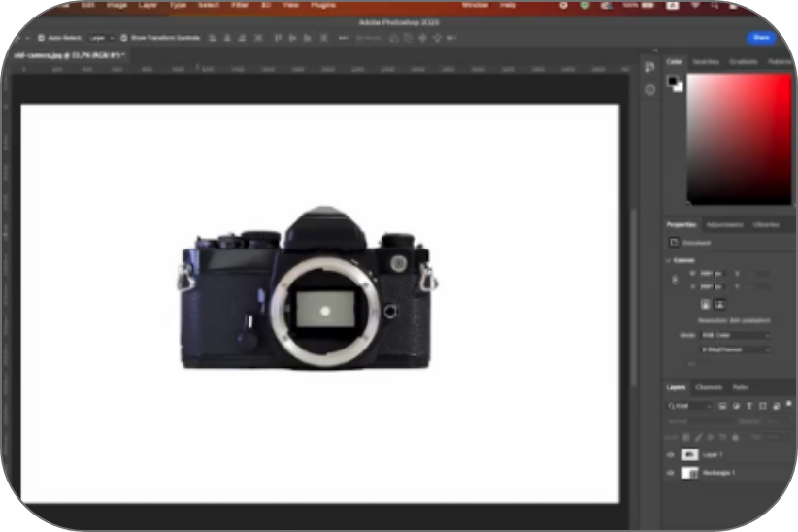
Task: Open the RGB Color mode dropdown
Action: [735, 335]
